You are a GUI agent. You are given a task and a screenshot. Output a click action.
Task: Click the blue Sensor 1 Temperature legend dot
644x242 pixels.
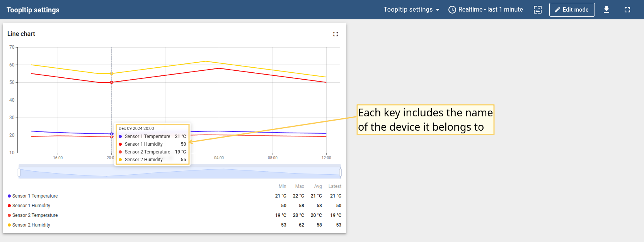(x=9, y=196)
